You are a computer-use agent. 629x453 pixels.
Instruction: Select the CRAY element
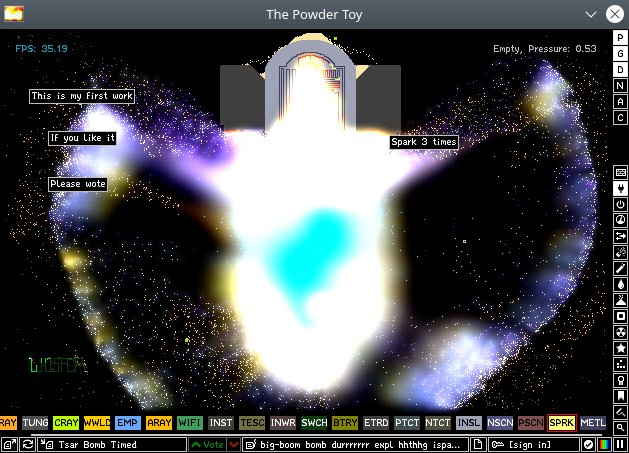(x=66, y=423)
